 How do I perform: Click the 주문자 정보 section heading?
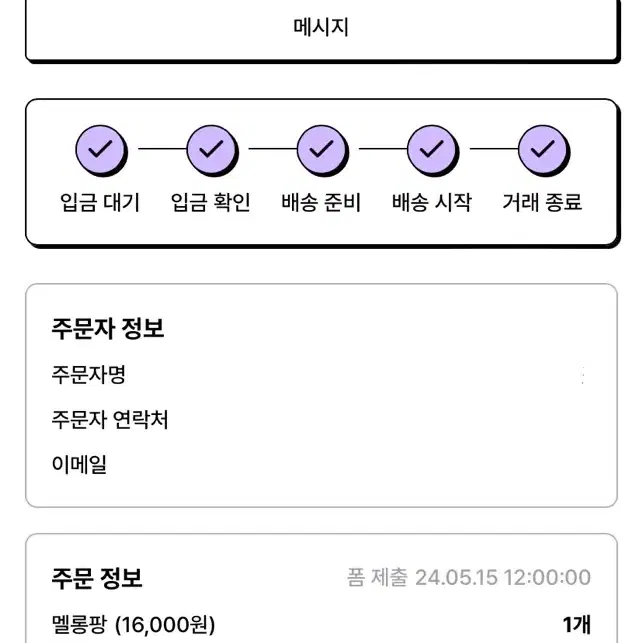(x=108, y=328)
